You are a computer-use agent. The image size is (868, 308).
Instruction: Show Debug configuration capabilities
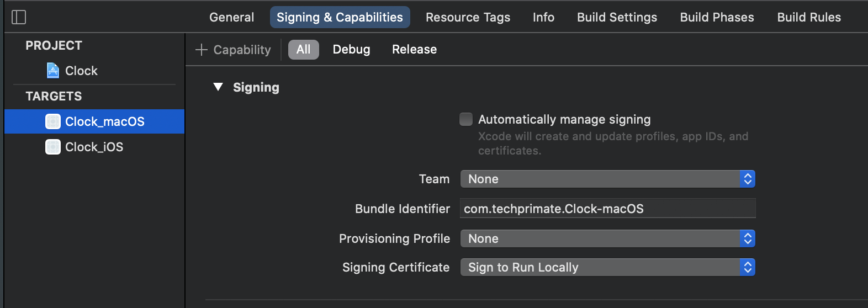tap(351, 50)
